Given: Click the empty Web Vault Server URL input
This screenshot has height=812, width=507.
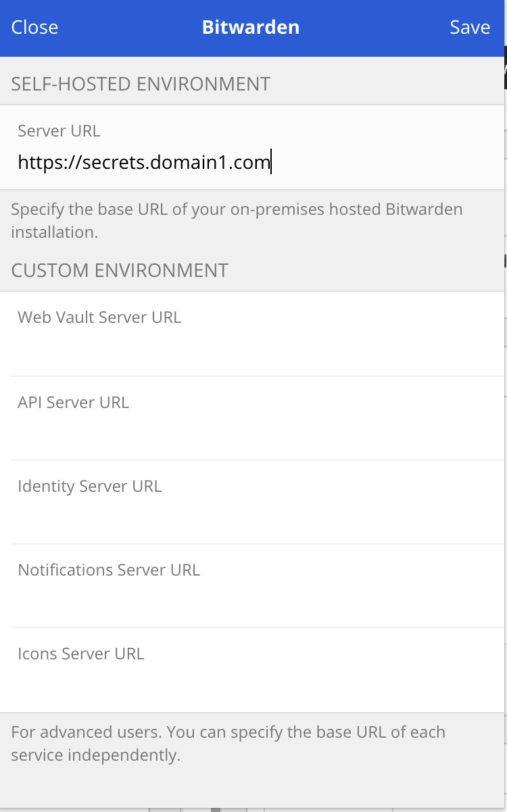Looking at the screenshot, I should tap(254, 349).
